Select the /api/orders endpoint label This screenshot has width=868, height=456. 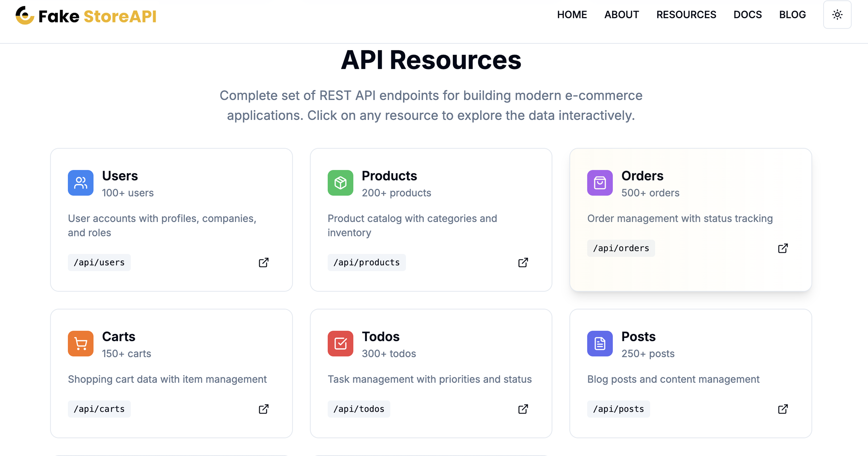621,248
